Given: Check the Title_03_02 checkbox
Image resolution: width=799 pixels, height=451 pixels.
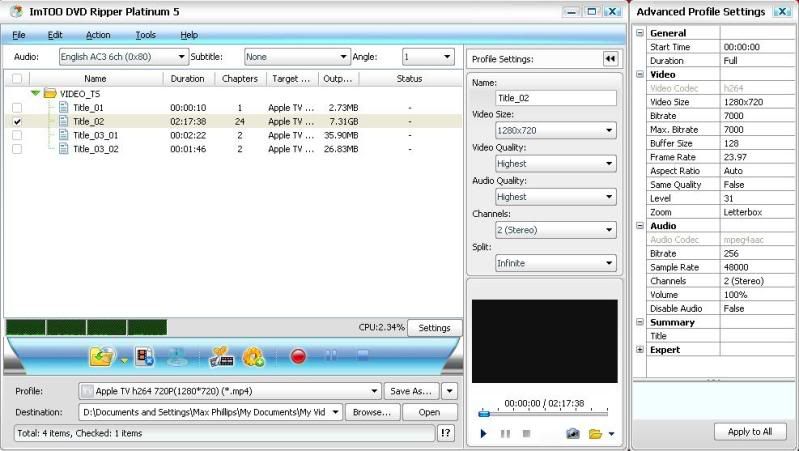Looking at the screenshot, I should (x=17, y=149).
